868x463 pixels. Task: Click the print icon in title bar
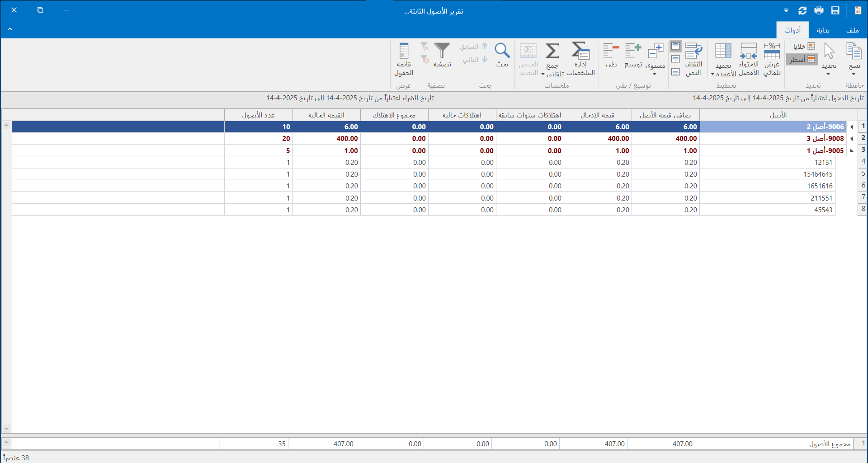(819, 10)
